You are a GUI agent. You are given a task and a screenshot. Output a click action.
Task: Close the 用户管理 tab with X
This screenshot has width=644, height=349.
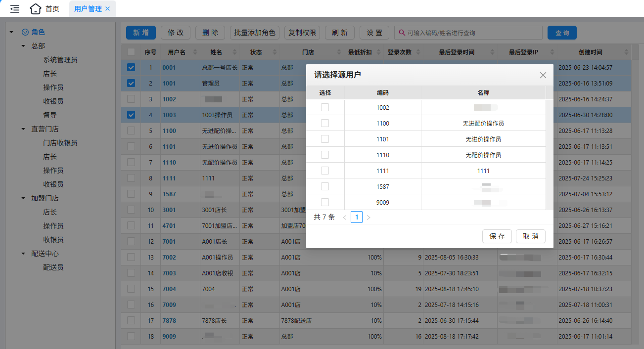[x=108, y=9]
